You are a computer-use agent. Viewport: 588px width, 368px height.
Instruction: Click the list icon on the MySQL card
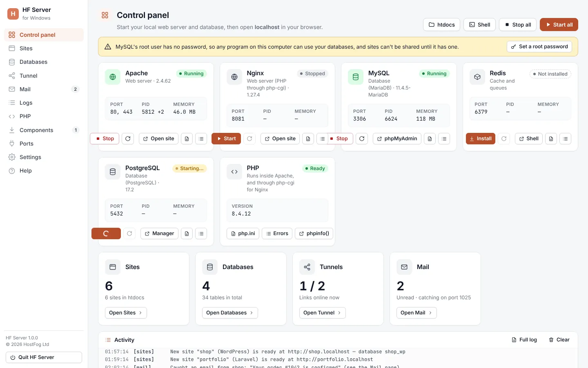click(x=444, y=139)
